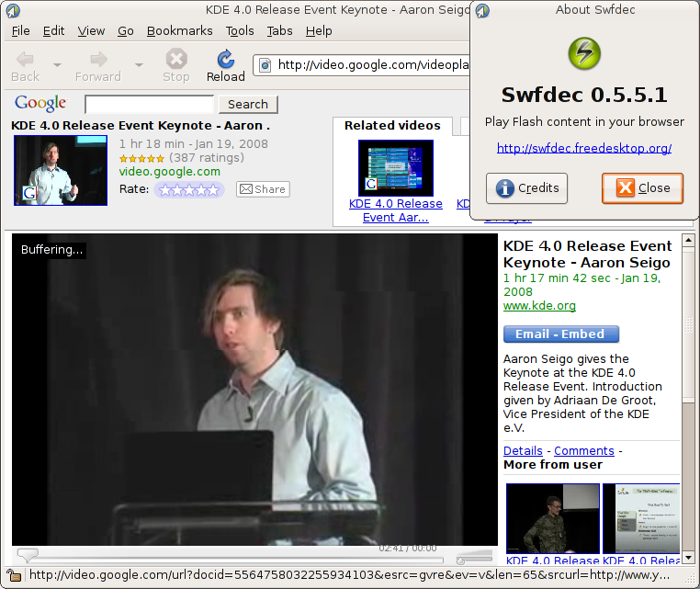Open the Go menu
Screen dimensions: 700x589
[126, 31]
